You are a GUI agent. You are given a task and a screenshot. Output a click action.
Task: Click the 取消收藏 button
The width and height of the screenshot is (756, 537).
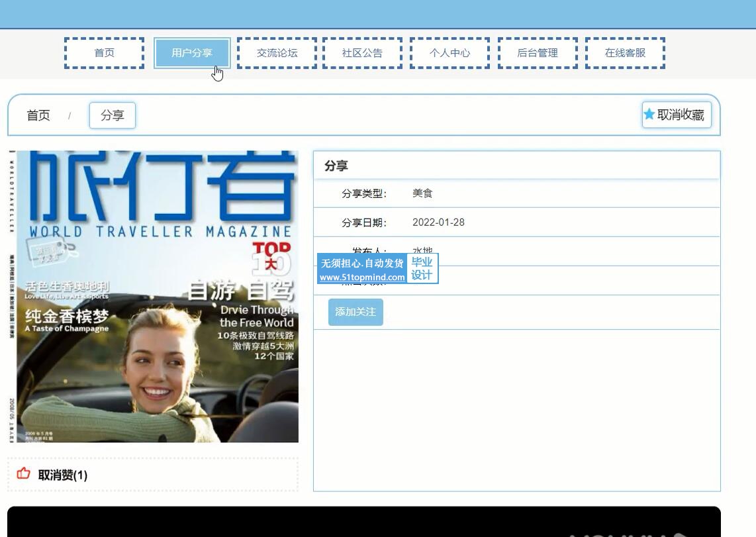tap(677, 115)
